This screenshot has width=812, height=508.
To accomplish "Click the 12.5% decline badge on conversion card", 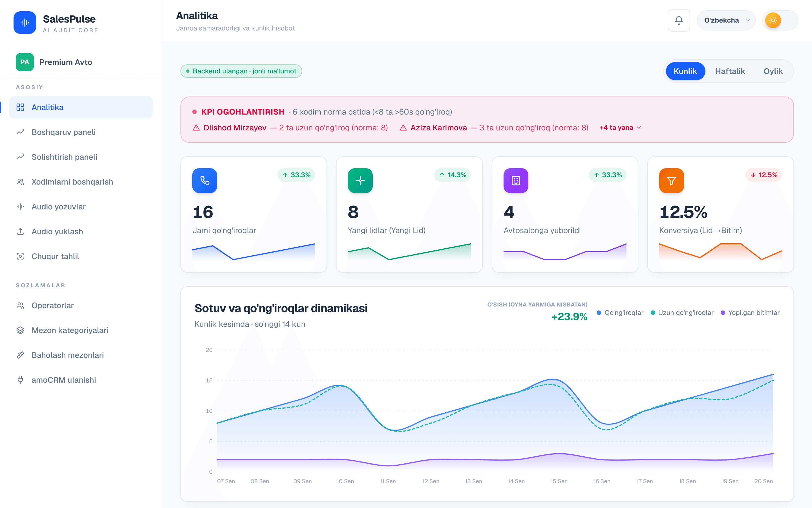I will [x=764, y=175].
